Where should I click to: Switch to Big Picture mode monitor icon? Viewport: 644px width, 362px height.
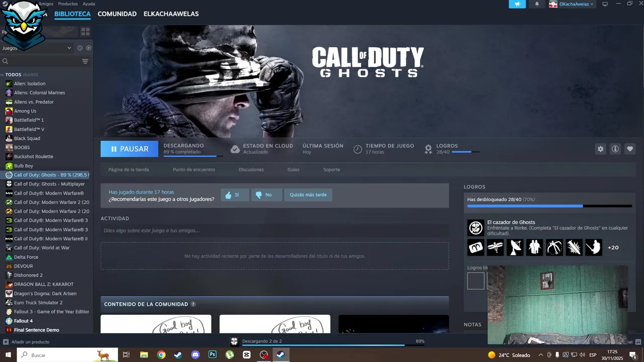605,4
